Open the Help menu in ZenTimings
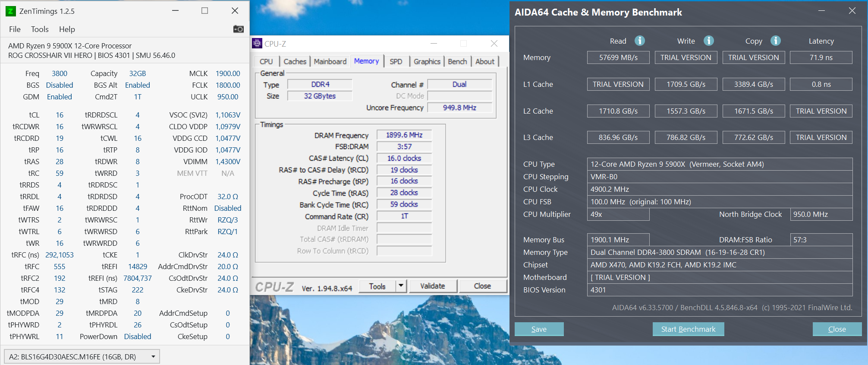 67,29
